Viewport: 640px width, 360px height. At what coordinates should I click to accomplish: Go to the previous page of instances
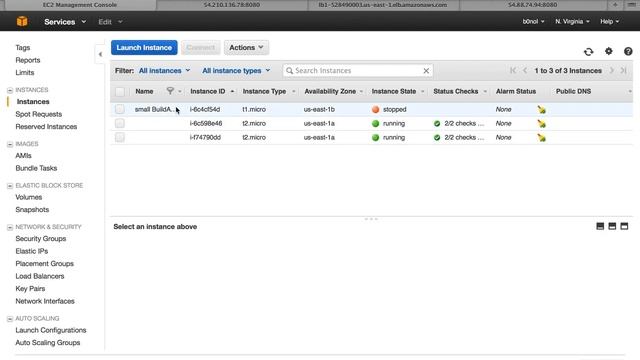pyautogui.click(x=525, y=71)
